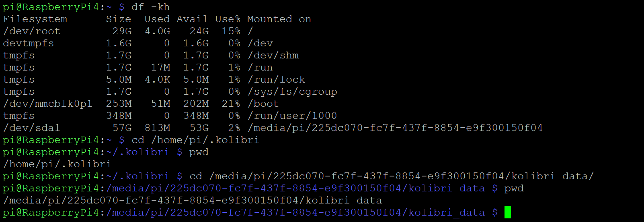This screenshot has width=644, height=222.
Task: Click the 'df -kh' command text
Action: click(151, 7)
